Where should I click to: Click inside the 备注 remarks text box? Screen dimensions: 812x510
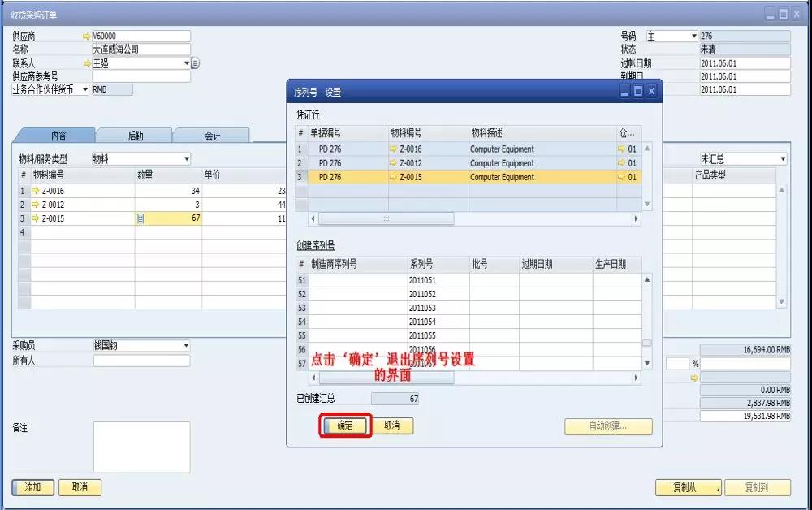142,447
